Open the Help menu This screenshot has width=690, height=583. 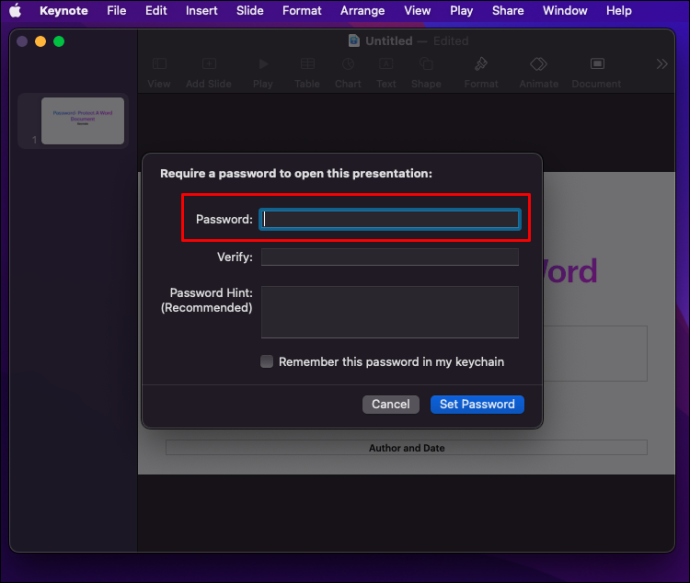[x=619, y=11]
